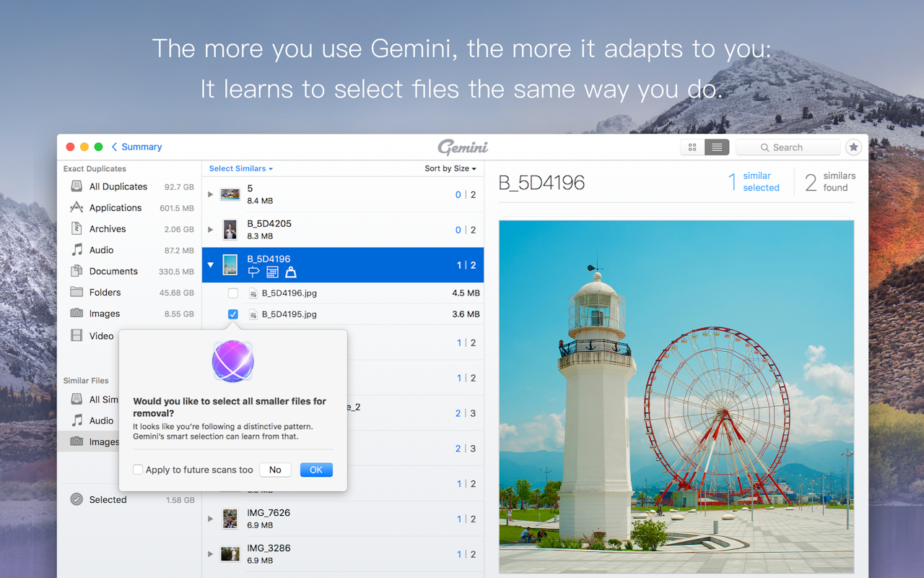924x578 pixels.
Task: Collapse the B_5D4196 group triangle
Action: coord(210,264)
